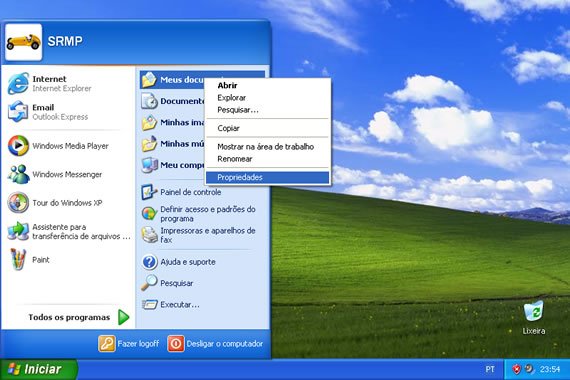The width and height of the screenshot is (570, 380).
Task: Click the Fazer logoff label
Action: pos(138,344)
